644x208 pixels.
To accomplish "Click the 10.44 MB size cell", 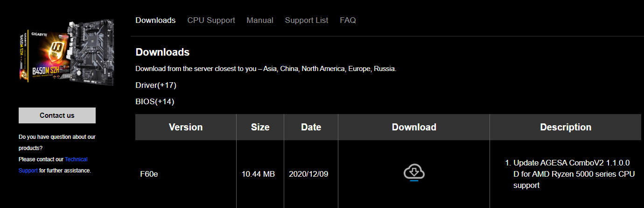I will [x=258, y=174].
